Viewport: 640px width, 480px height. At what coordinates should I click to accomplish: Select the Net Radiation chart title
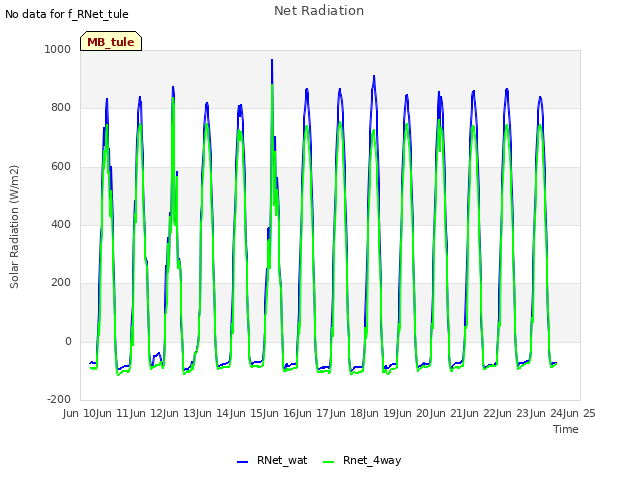pyautogui.click(x=319, y=11)
